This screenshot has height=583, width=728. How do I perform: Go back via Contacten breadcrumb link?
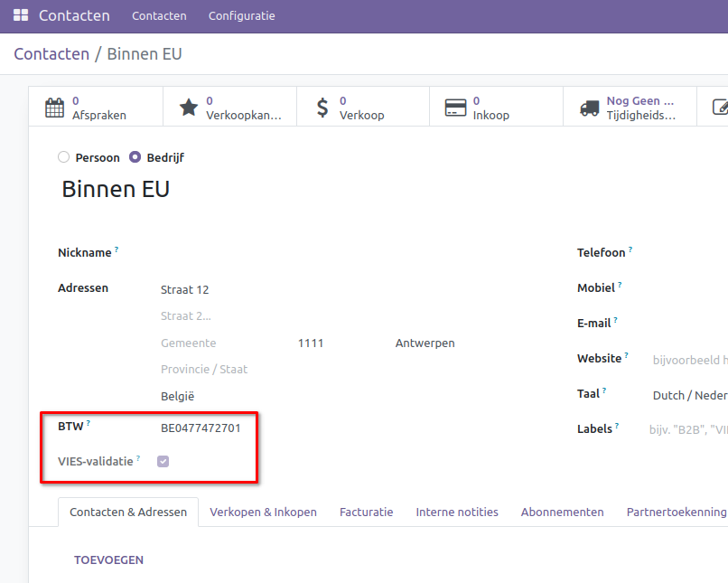coord(51,54)
